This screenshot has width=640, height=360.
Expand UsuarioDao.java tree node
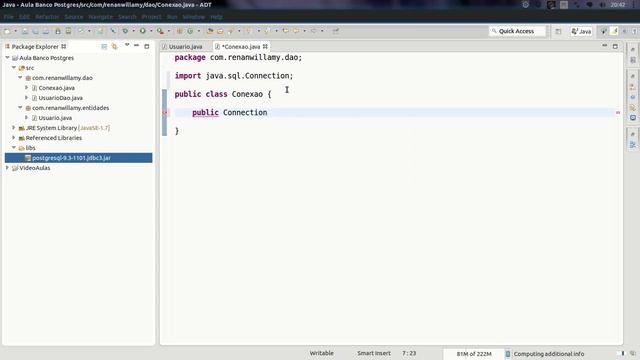(27, 98)
